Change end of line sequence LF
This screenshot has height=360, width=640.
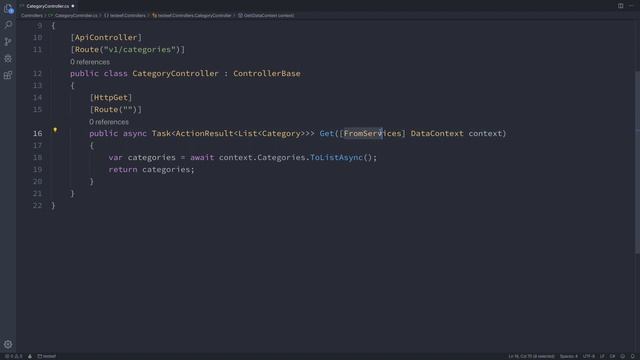(x=602, y=356)
